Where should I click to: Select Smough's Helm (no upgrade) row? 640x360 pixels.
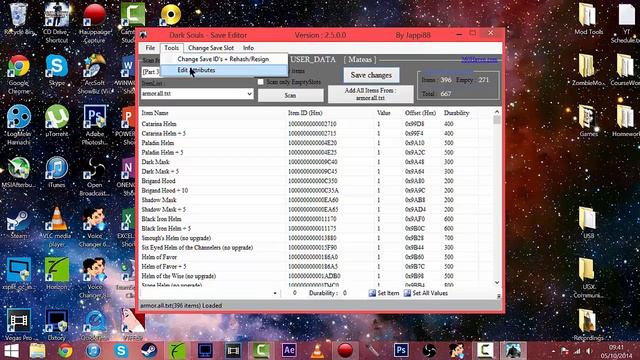[316, 238]
